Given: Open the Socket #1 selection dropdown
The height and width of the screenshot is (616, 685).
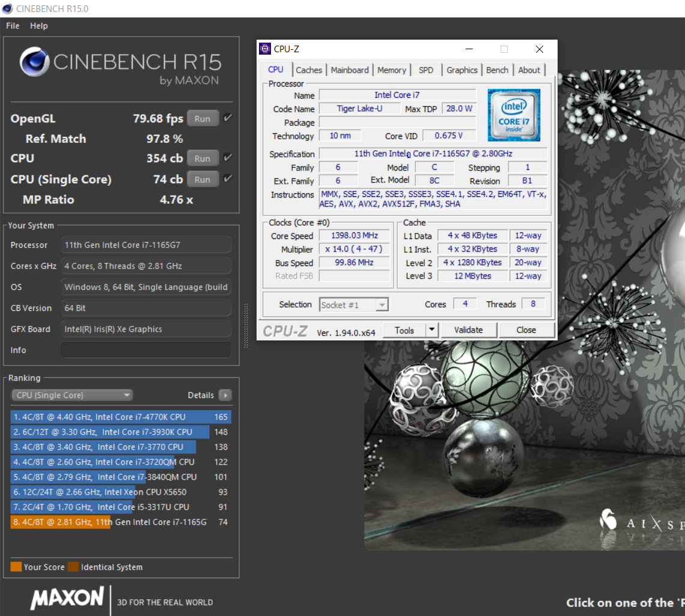Looking at the screenshot, I should click(354, 305).
